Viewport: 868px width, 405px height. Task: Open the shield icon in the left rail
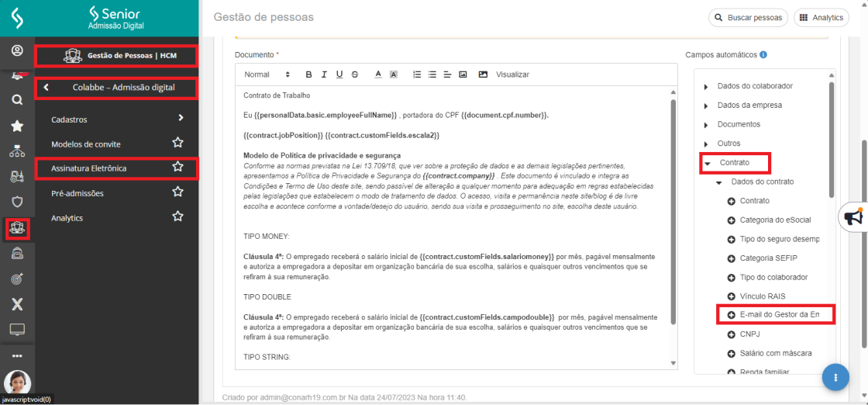[17, 202]
